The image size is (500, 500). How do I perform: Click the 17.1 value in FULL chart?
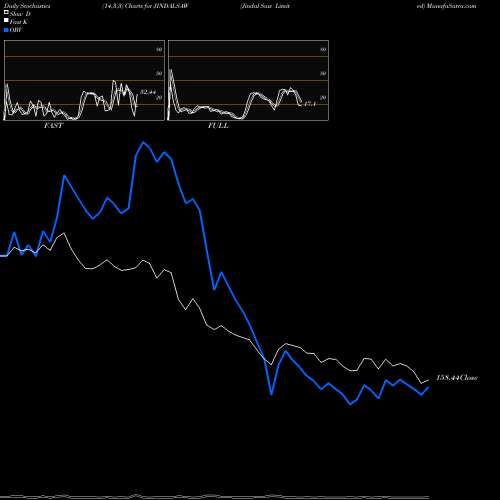tap(310, 104)
